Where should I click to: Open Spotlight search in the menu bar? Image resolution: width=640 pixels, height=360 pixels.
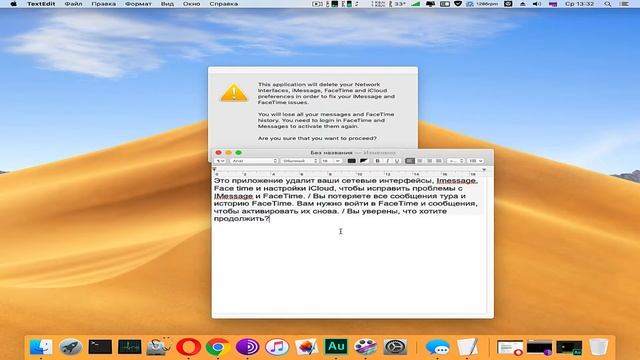[607, 4]
